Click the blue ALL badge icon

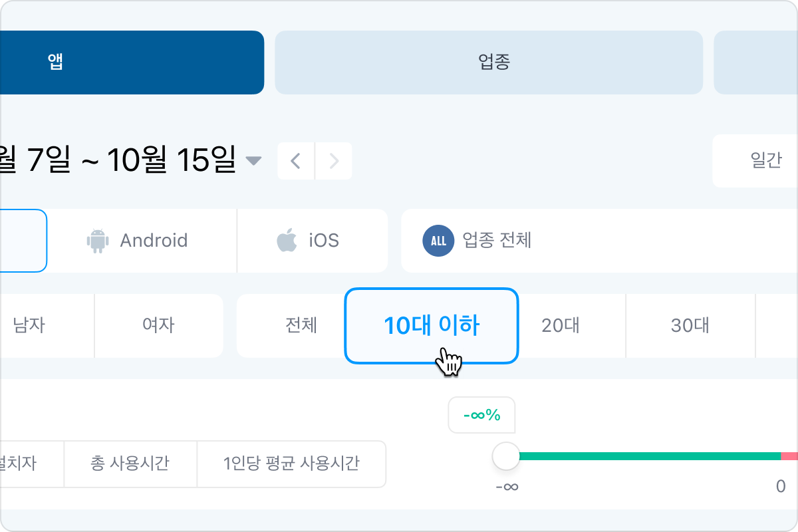point(438,241)
